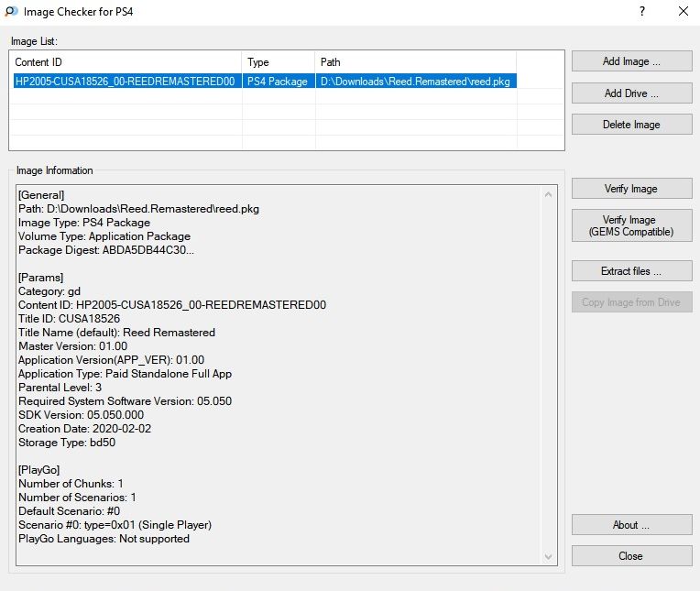Screen dimensions: 700x591
Task: Click the Default Scenario: #0 line
Action: [69, 511]
